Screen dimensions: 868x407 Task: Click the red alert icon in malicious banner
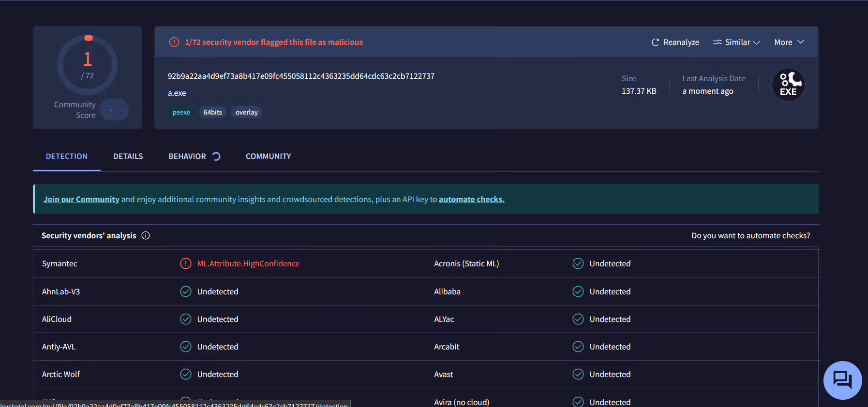pos(174,43)
